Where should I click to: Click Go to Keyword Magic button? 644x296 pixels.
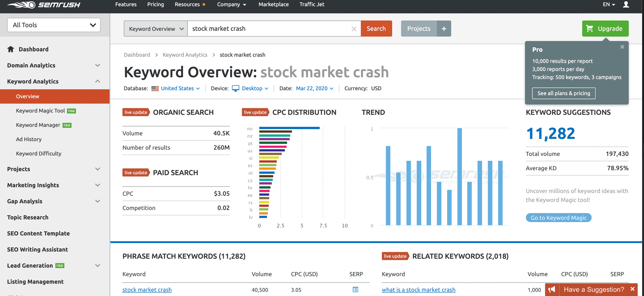(559, 218)
